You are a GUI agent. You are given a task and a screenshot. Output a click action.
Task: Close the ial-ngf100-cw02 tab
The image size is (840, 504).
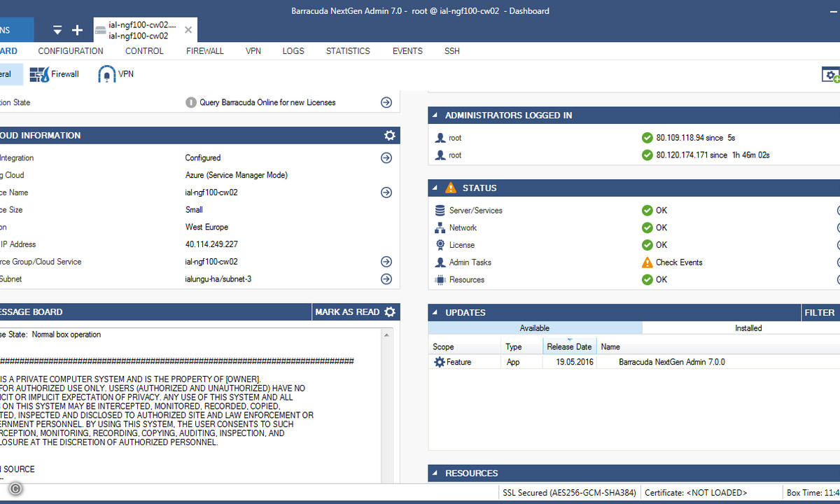(x=188, y=30)
